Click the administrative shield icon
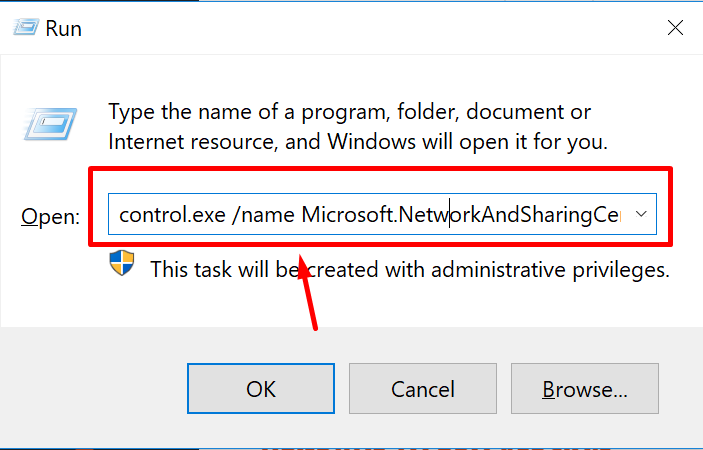 (x=122, y=263)
